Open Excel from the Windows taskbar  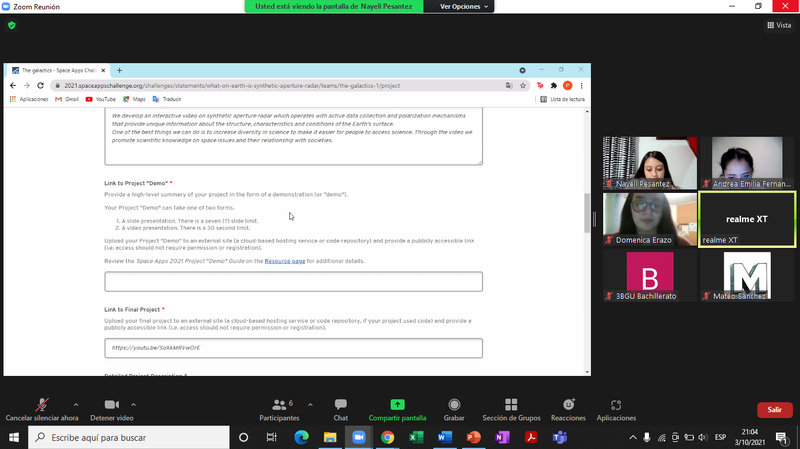tap(416, 438)
